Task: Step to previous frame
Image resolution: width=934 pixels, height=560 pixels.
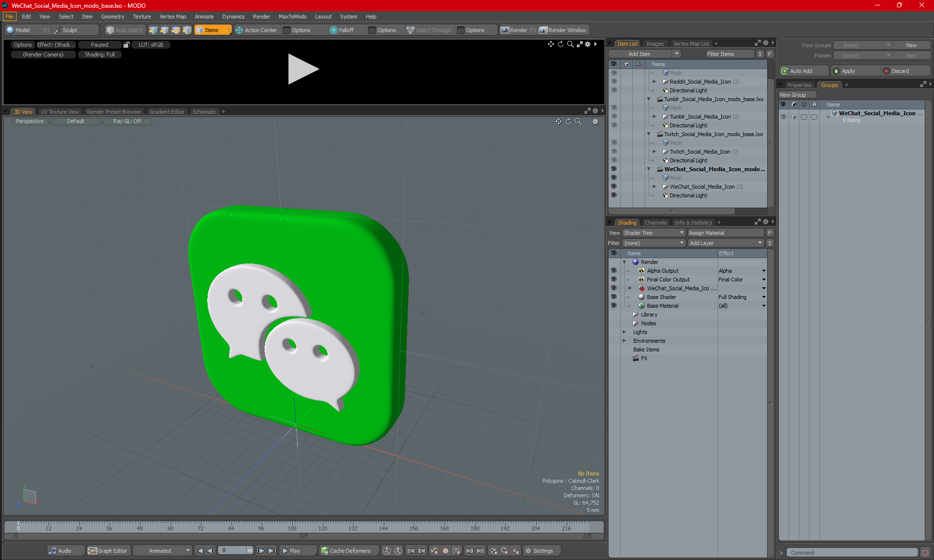Action: [x=211, y=551]
